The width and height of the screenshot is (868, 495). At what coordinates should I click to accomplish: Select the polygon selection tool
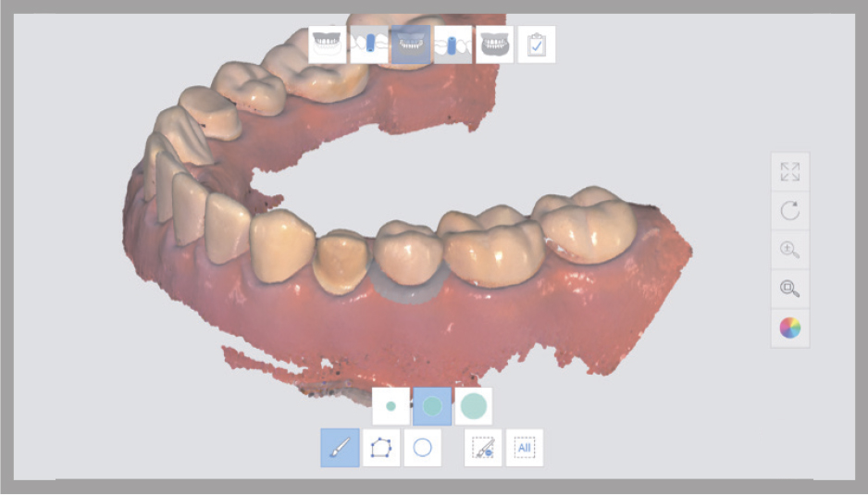point(381,448)
